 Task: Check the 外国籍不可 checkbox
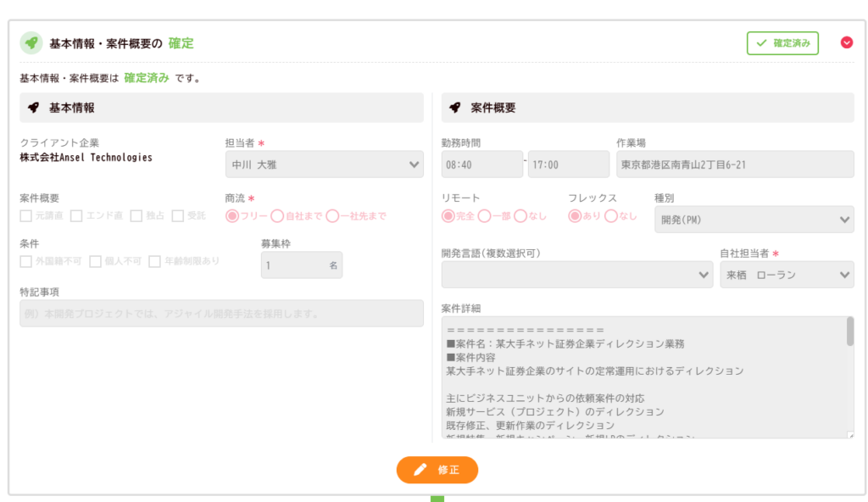tap(26, 261)
